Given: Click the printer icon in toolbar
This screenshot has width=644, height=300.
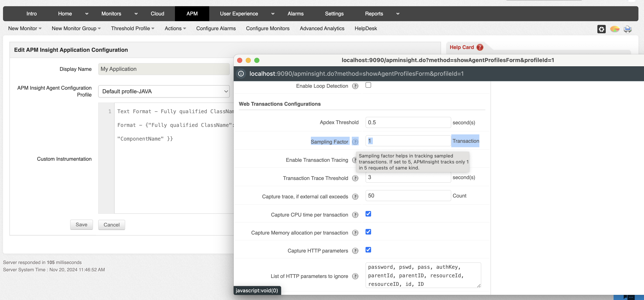Looking at the screenshot, I should click(627, 29).
